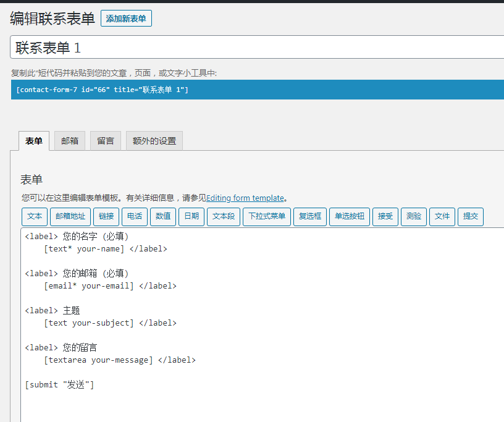Image resolution: width=504 pixels, height=422 pixels.
Task: Insert a 文件 tag
Action: 442,216
